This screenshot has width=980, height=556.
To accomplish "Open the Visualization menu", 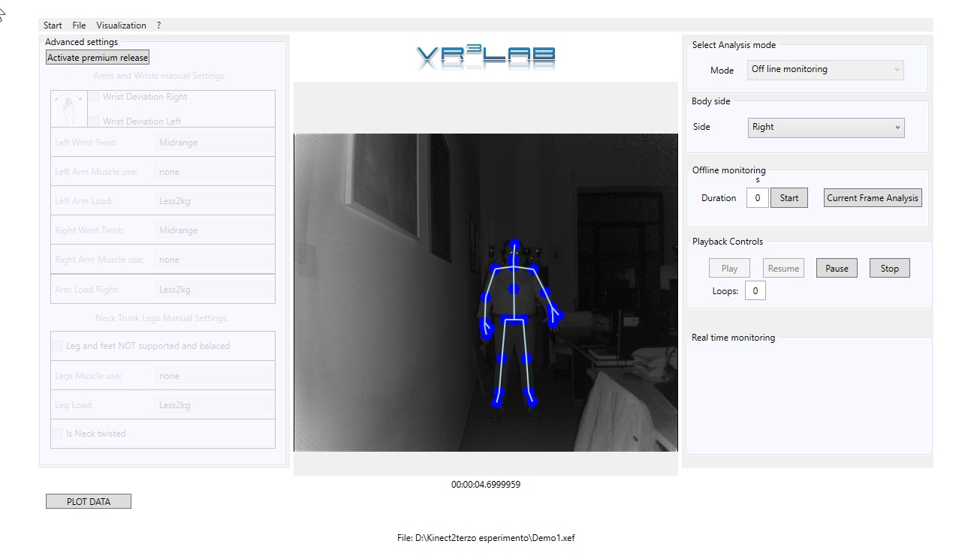I will point(121,26).
